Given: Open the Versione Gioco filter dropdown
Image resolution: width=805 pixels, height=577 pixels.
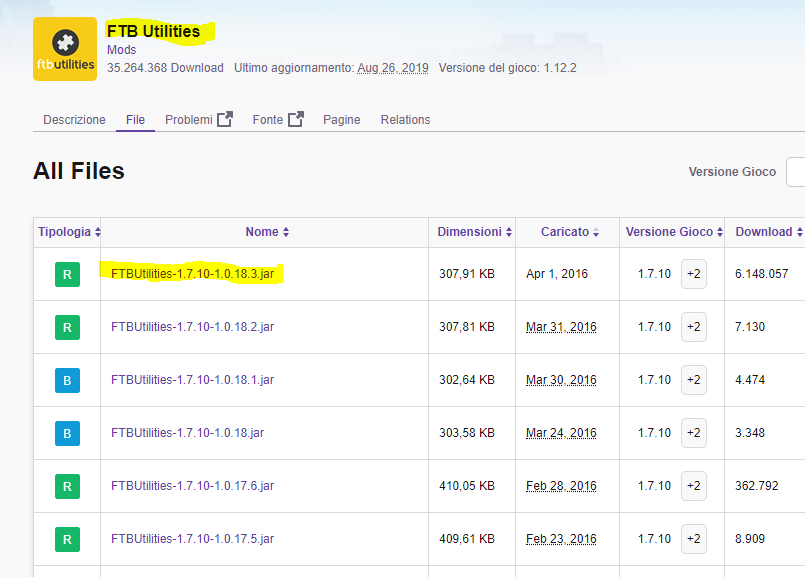Looking at the screenshot, I should pyautogui.click(x=795, y=172).
